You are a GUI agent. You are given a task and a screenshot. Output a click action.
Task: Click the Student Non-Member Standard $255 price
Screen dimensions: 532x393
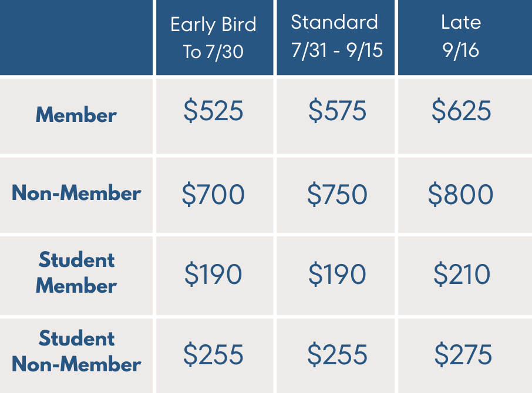click(x=337, y=355)
